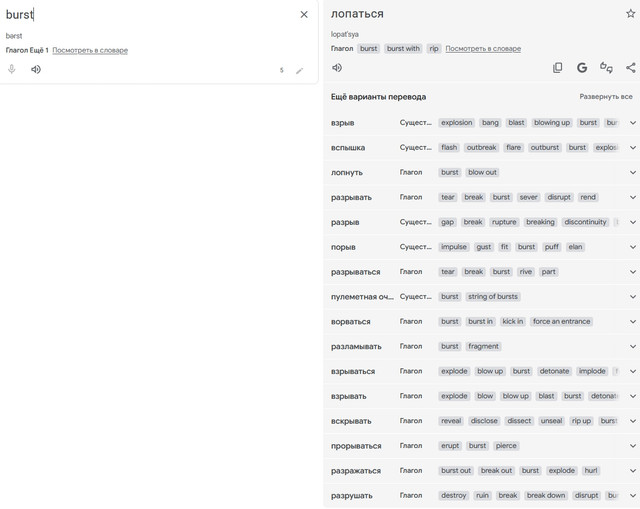640x509 pixels.
Task: Click the 'dissect' chip
Action: point(519,421)
